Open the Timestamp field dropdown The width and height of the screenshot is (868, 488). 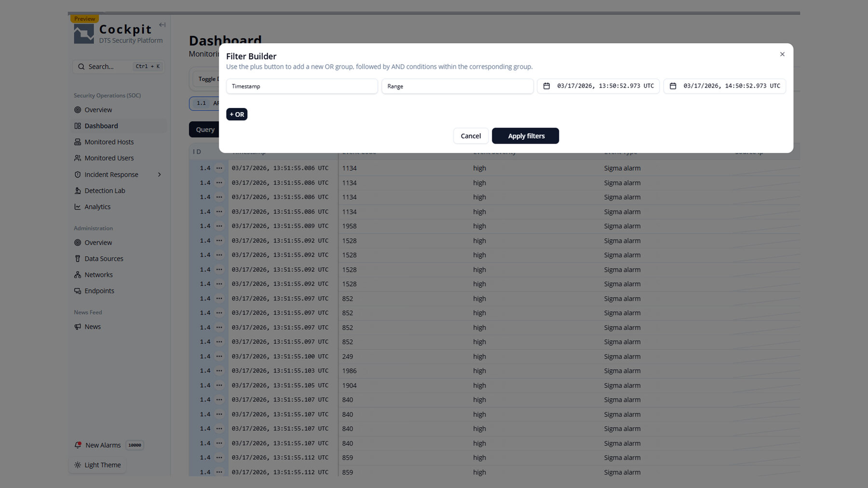302,86
